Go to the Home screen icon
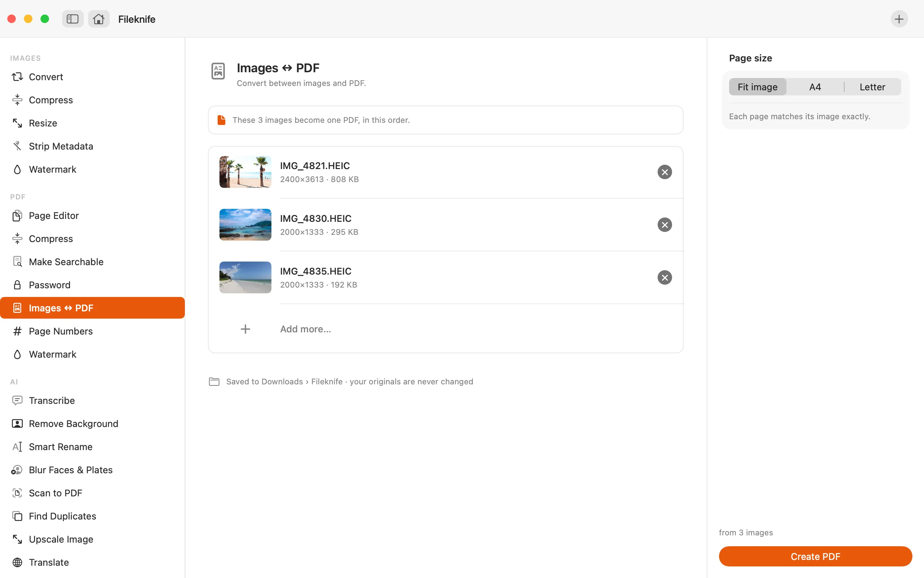 tap(99, 19)
